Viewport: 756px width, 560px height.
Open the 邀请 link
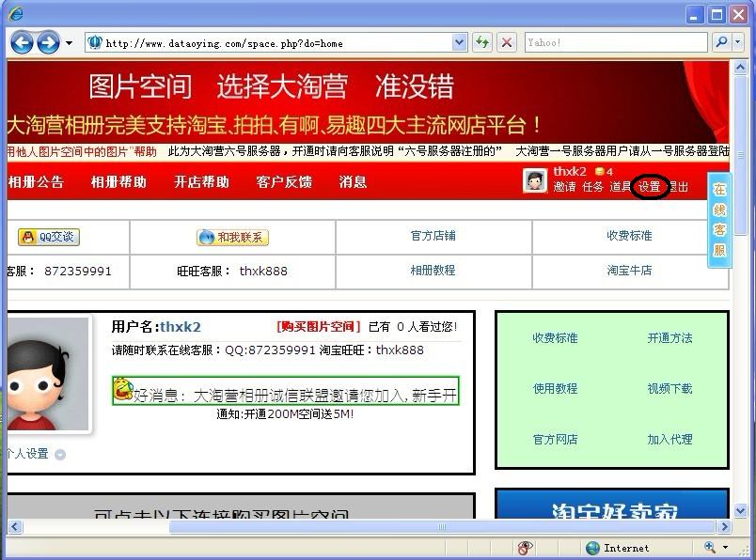tap(564, 187)
